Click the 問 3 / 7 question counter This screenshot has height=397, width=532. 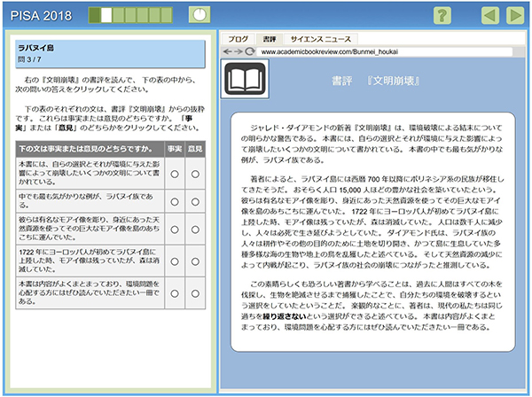[29, 59]
